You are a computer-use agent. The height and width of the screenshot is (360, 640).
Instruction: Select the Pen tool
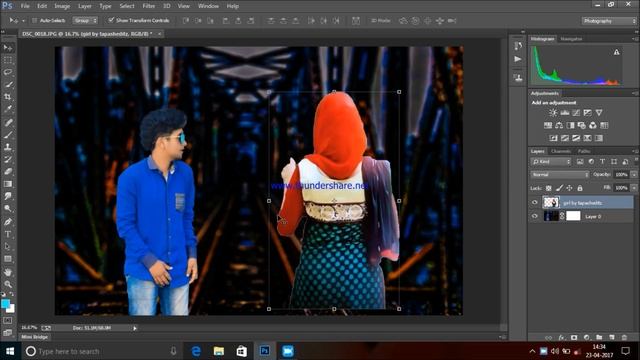click(8, 222)
